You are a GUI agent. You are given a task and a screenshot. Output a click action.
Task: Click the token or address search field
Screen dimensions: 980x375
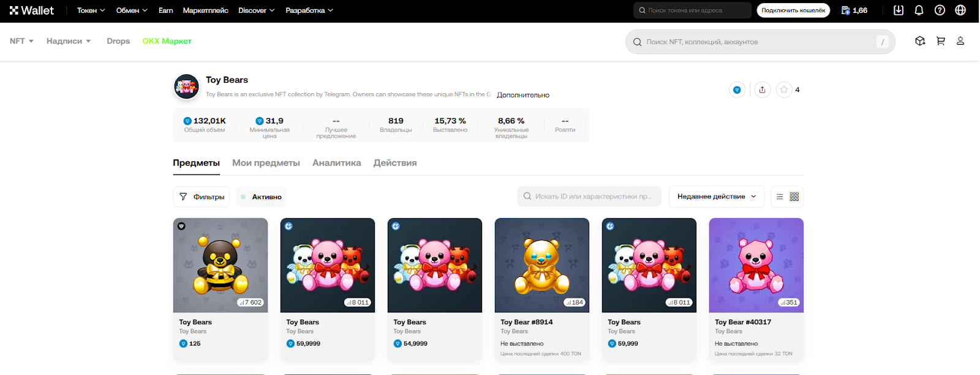(692, 10)
